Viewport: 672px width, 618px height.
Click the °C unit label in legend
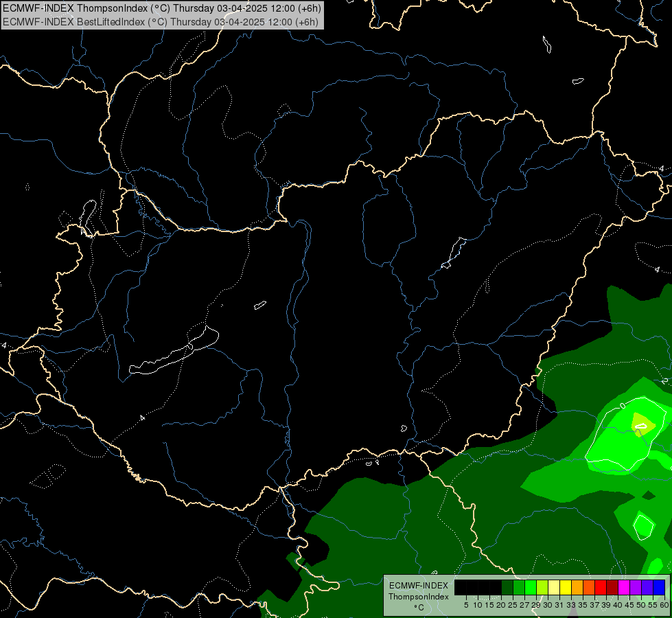pos(419,607)
